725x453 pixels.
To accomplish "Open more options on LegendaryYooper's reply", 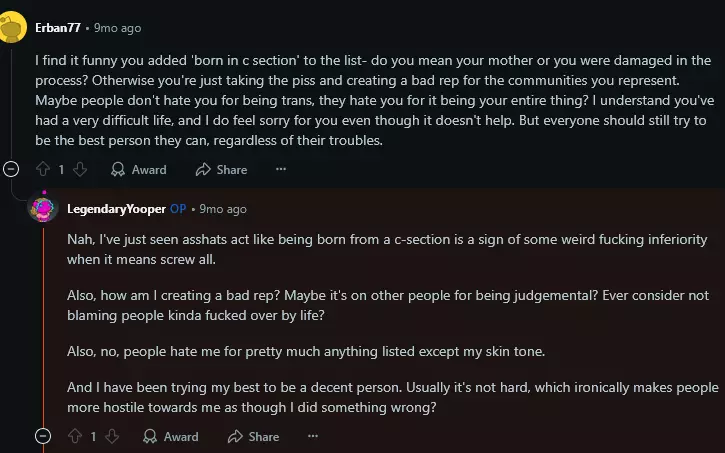I will pos(312,437).
